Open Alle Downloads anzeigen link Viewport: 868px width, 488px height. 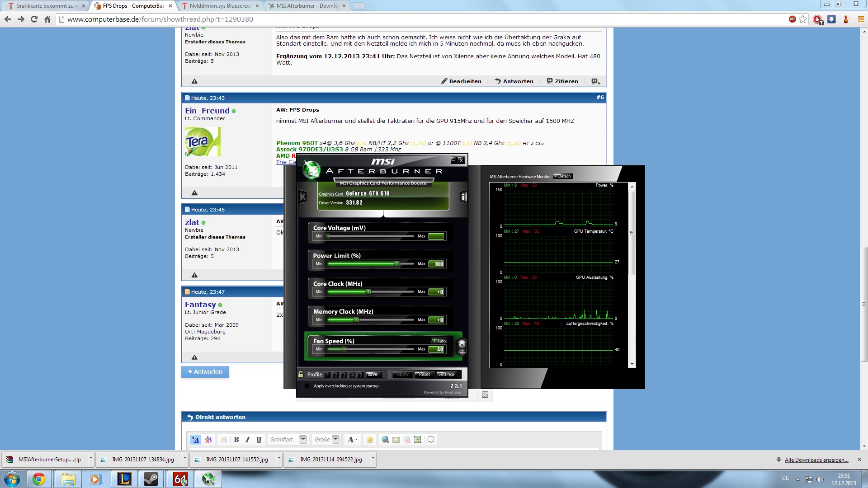pos(816,460)
